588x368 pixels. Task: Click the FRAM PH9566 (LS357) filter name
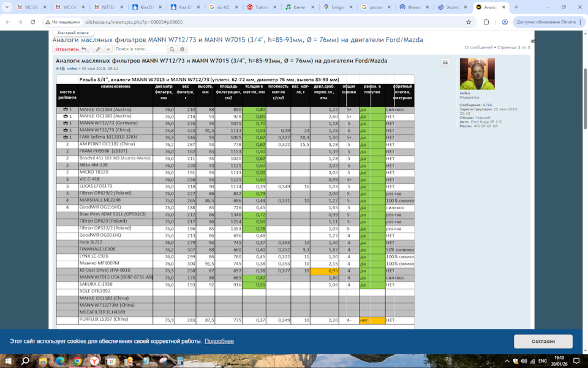coord(103,151)
